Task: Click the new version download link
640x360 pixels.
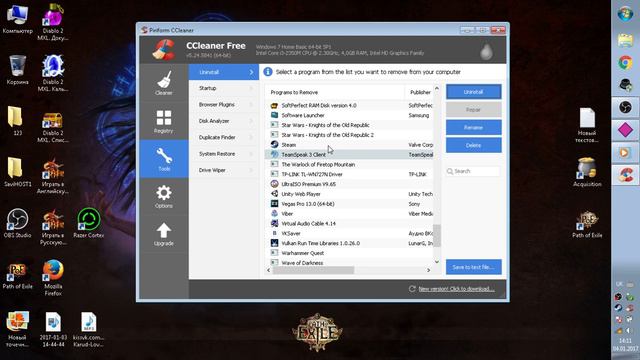Action: coord(456,289)
